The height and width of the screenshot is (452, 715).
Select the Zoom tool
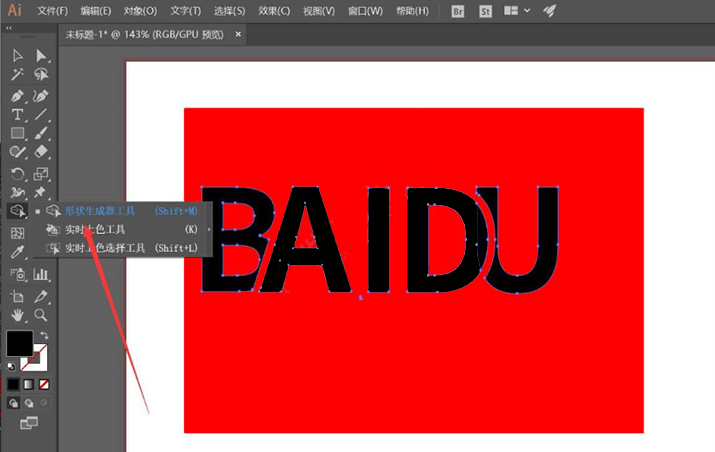pyautogui.click(x=41, y=315)
